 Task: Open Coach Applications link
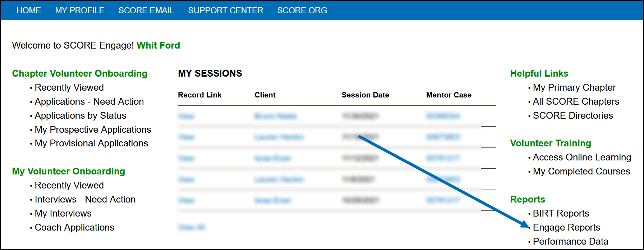(74, 227)
